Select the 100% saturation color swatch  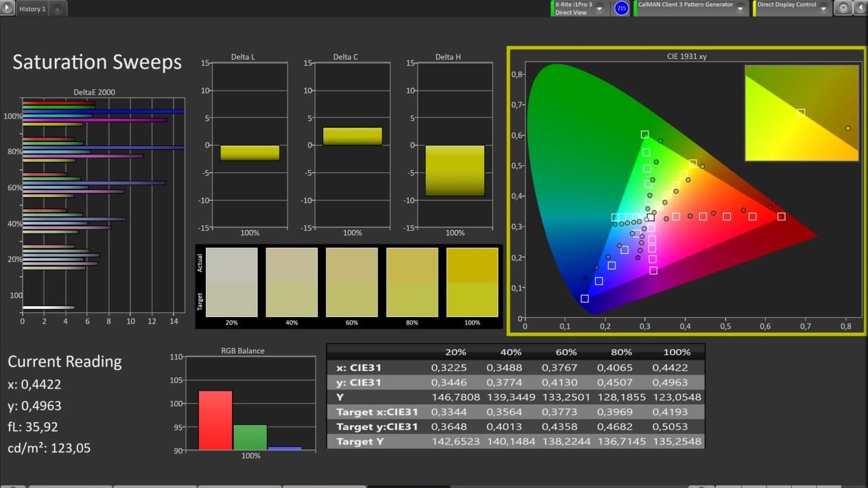point(472,282)
